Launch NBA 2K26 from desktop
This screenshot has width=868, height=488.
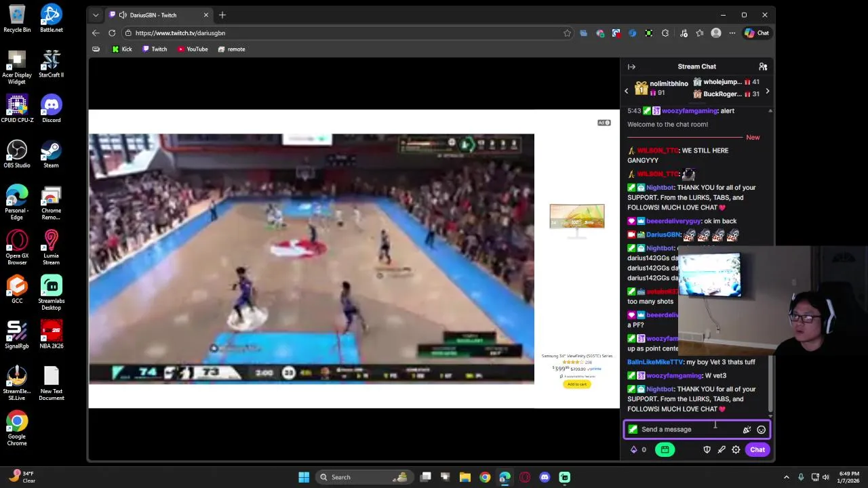(51, 335)
